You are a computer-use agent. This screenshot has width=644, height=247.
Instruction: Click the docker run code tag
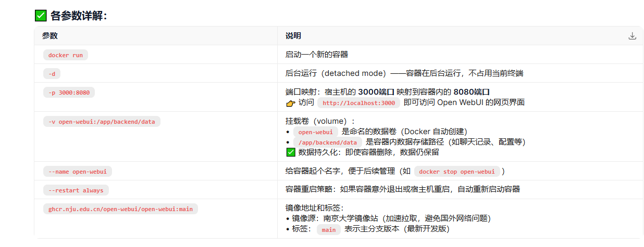coord(66,55)
